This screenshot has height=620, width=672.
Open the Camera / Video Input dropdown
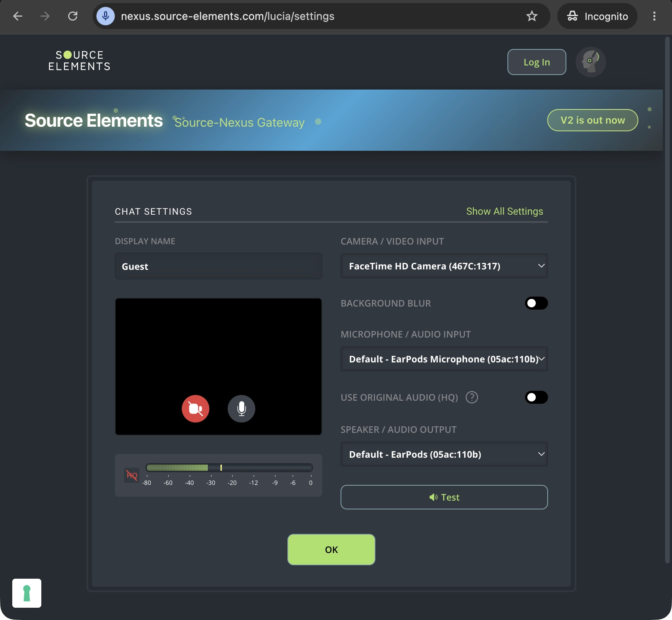click(444, 266)
